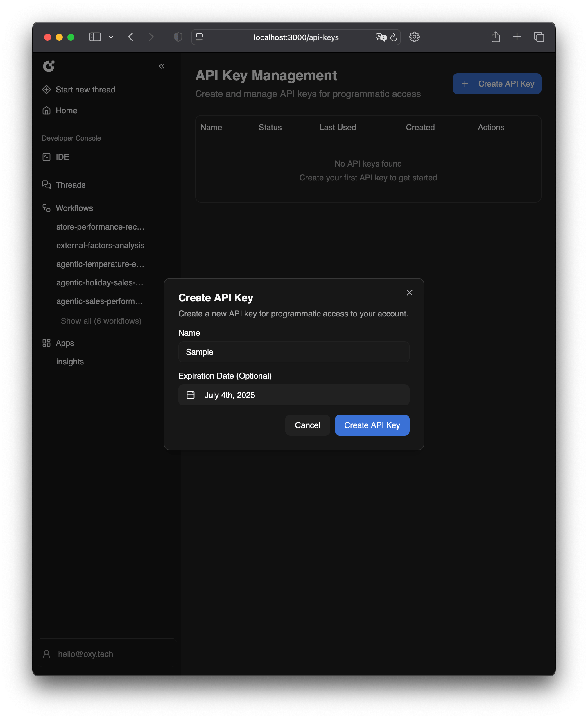The image size is (588, 719).
Task: Open the insights app
Action: [70, 362]
